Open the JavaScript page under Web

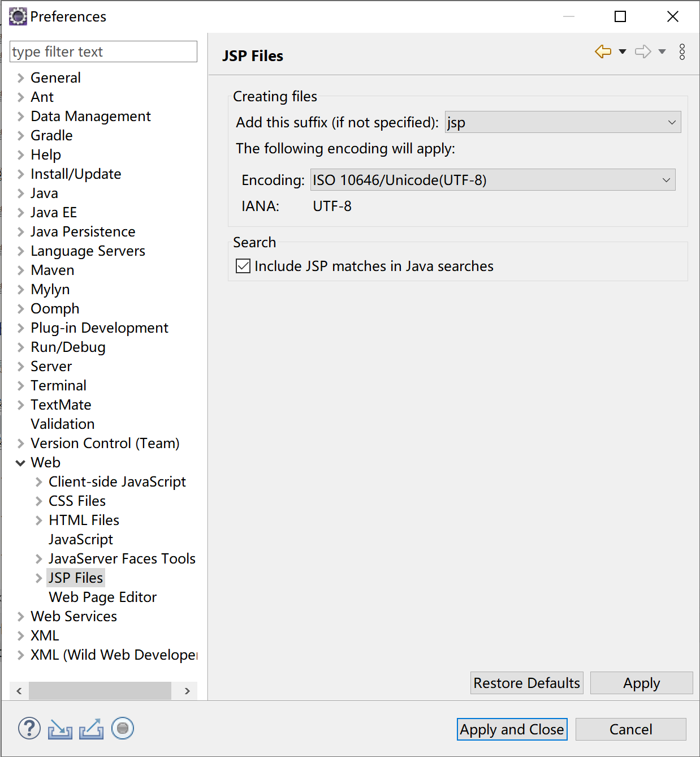click(x=81, y=539)
